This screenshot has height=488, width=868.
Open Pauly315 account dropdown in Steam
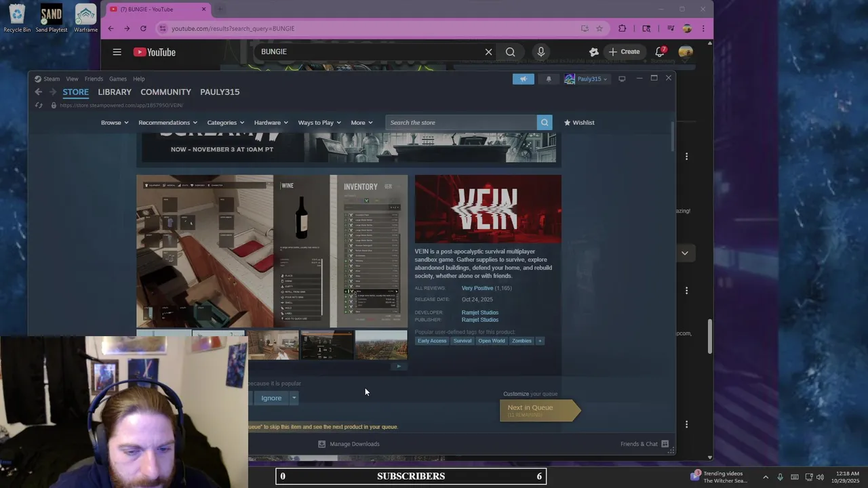point(586,79)
